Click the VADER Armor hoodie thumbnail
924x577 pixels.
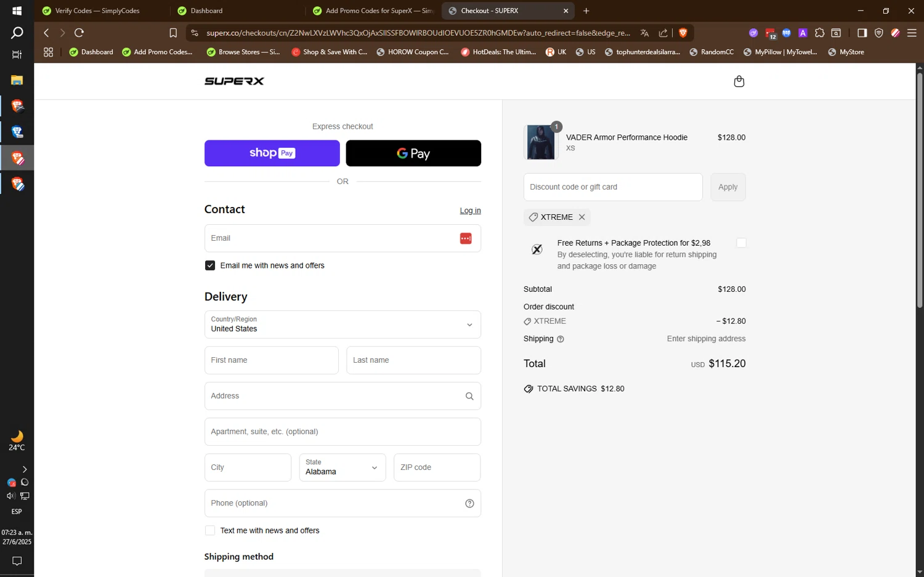click(x=541, y=142)
